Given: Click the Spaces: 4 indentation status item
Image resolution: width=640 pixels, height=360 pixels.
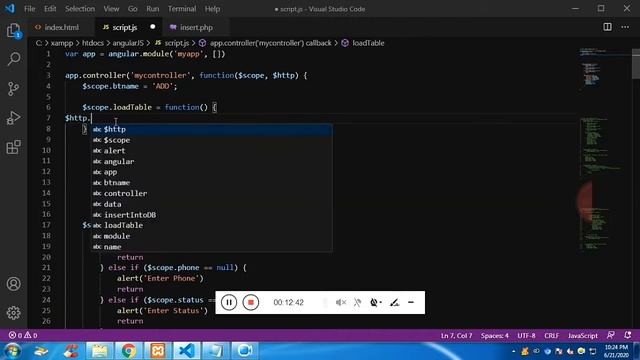Looking at the screenshot, I should click(494, 336).
